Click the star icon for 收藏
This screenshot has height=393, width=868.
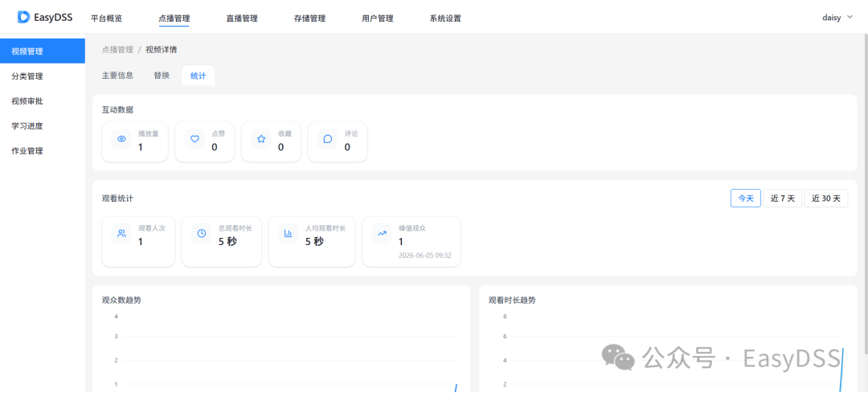coord(261,139)
